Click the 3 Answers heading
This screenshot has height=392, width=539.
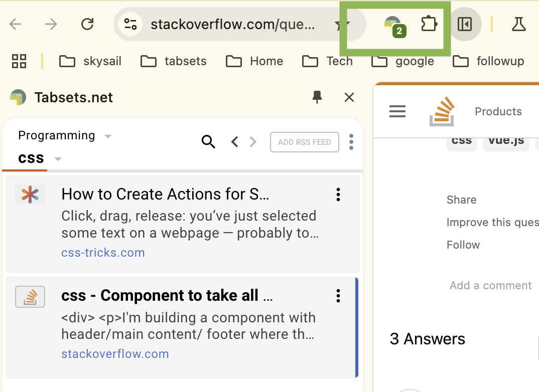pyautogui.click(x=427, y=339)
